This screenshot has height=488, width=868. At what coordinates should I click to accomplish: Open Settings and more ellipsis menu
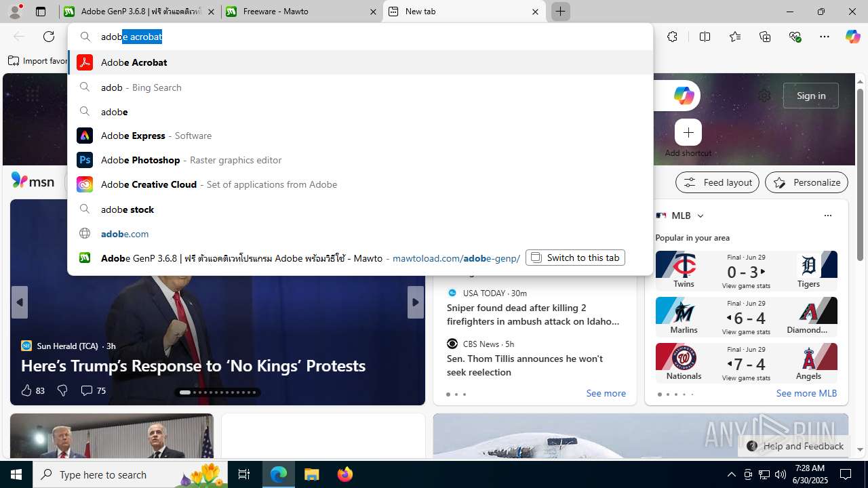(825, 37)
